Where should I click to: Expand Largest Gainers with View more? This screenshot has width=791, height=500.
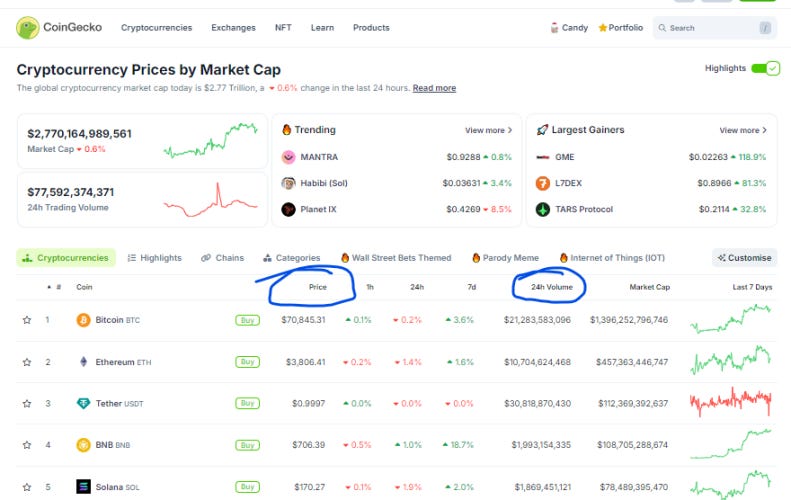[743, 130]
